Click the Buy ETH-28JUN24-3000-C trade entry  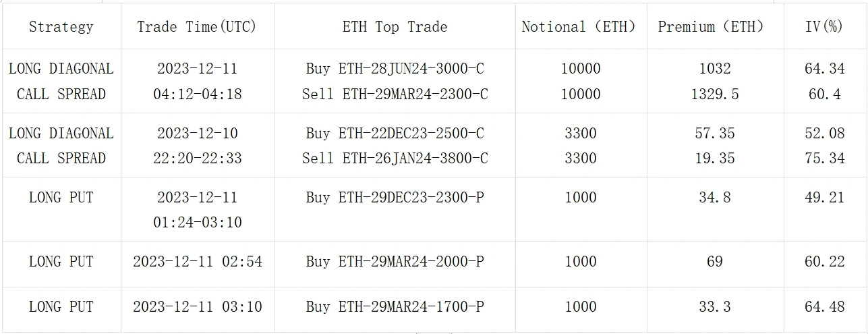[x=395, y=69]
